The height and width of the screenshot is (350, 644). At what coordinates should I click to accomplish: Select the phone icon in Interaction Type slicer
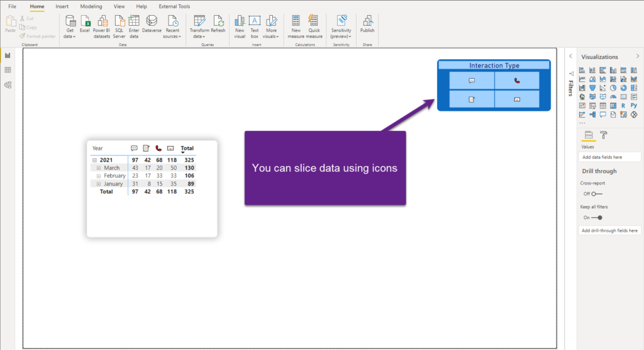517,81
